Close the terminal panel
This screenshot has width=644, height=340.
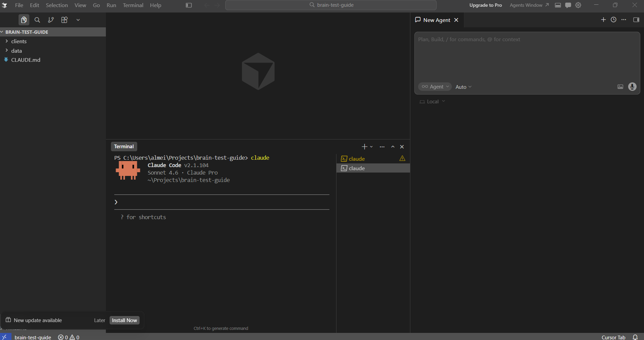pyautogui.click(x=402, y=147)
